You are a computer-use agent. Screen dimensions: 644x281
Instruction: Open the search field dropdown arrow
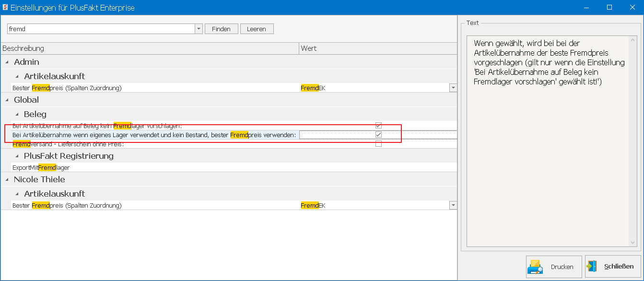pos(199,29)
